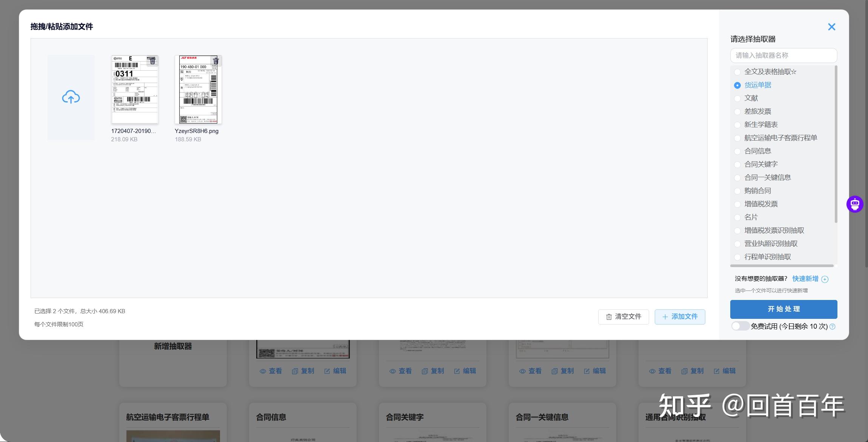Click the 快速新增 link
Screen dimensions: 868x442
tap(805, 279)
